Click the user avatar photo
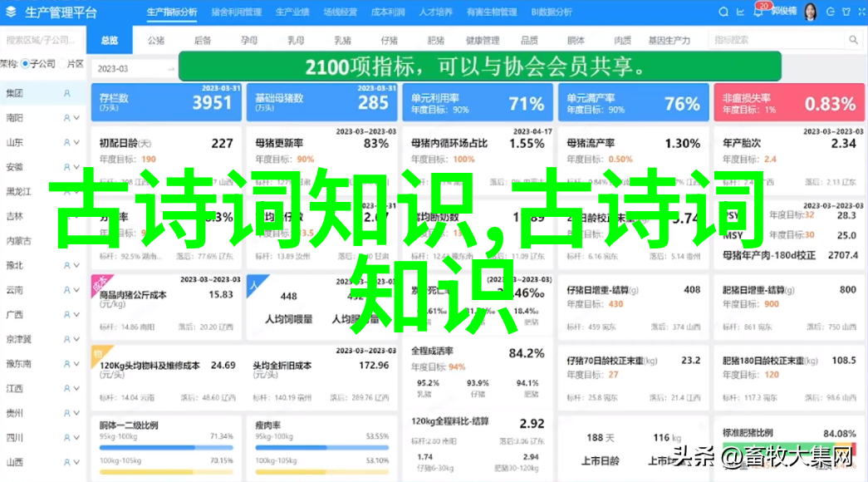Screen dimensions: 868x482 [811, 12]
